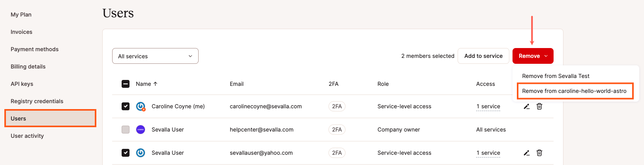Click Caroline Coyne's avatar icon
Screen dimensions: 644x165
point(141,106)
